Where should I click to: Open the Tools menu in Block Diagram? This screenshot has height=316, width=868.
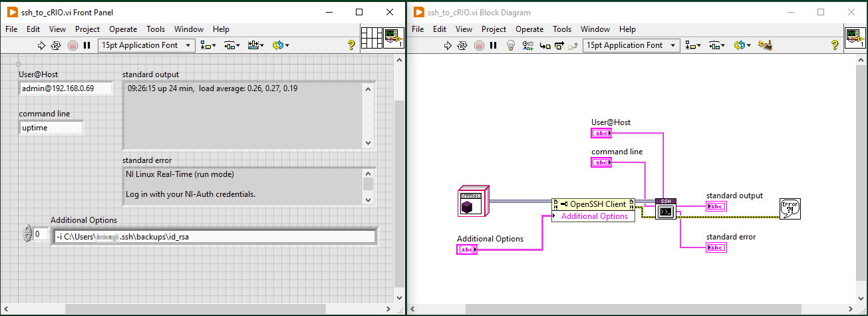click(562, 29)
